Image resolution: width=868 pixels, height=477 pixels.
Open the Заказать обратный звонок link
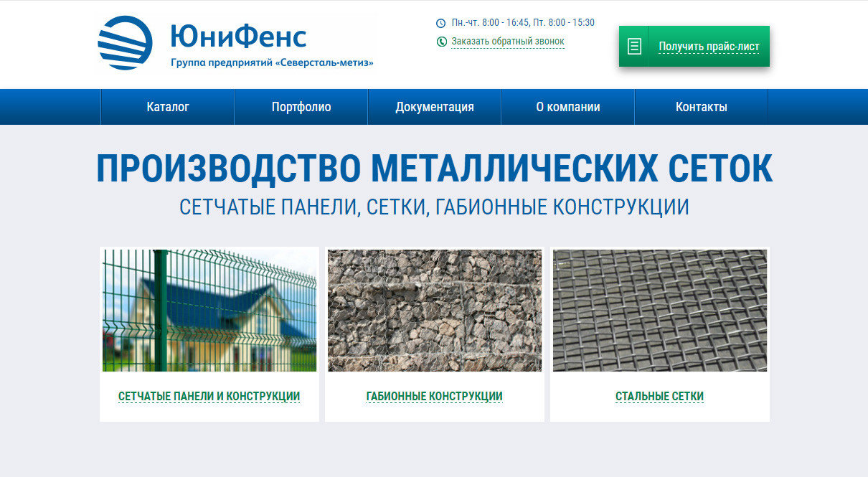point(507,42)
